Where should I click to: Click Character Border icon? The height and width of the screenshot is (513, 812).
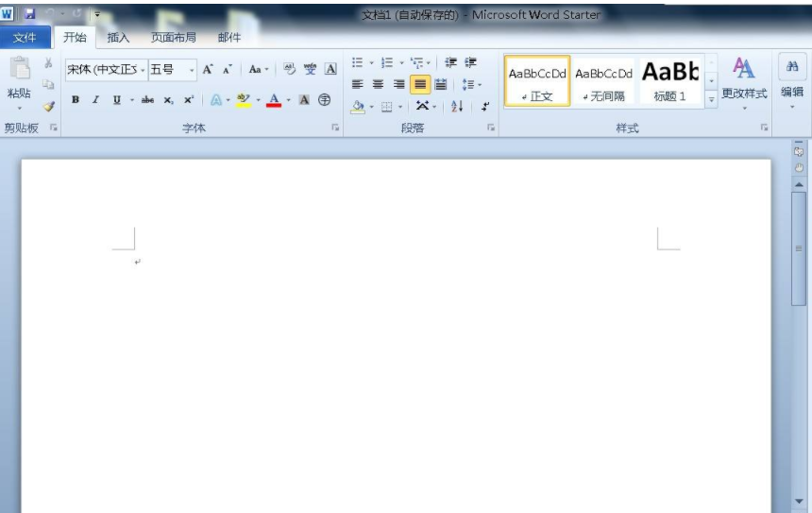pos(330,69)
